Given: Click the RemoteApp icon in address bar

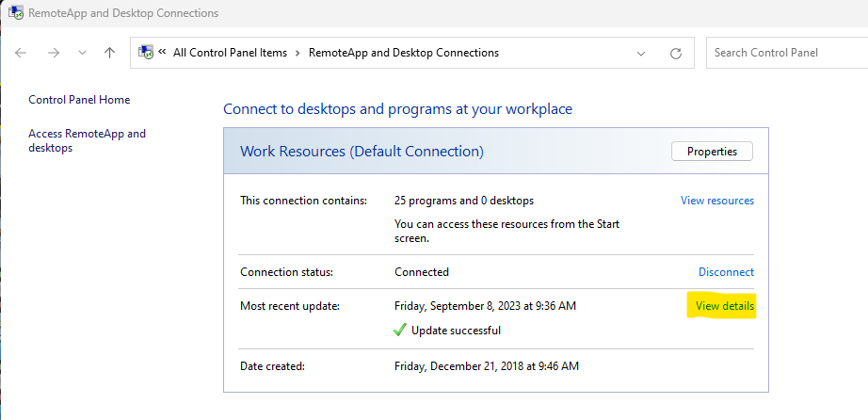Looking at the screenshot, I should 146,53.
